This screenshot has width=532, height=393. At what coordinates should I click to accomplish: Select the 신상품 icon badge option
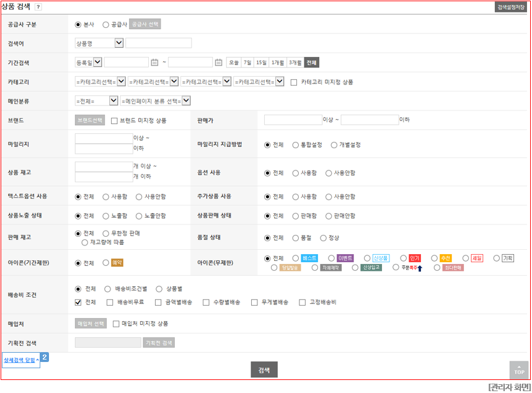(367, 258)
